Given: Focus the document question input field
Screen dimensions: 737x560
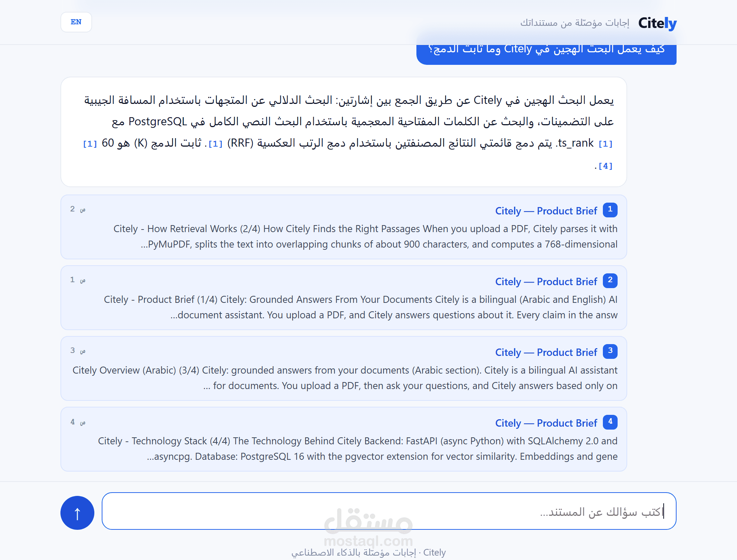Looking at the screenshot, I should (389, 511).
